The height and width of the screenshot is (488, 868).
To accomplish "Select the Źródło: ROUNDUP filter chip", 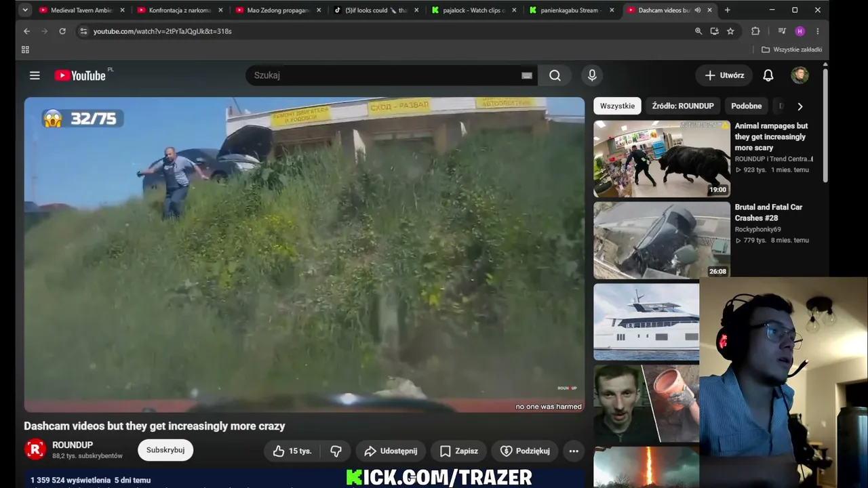I will [x=683, y=106].
